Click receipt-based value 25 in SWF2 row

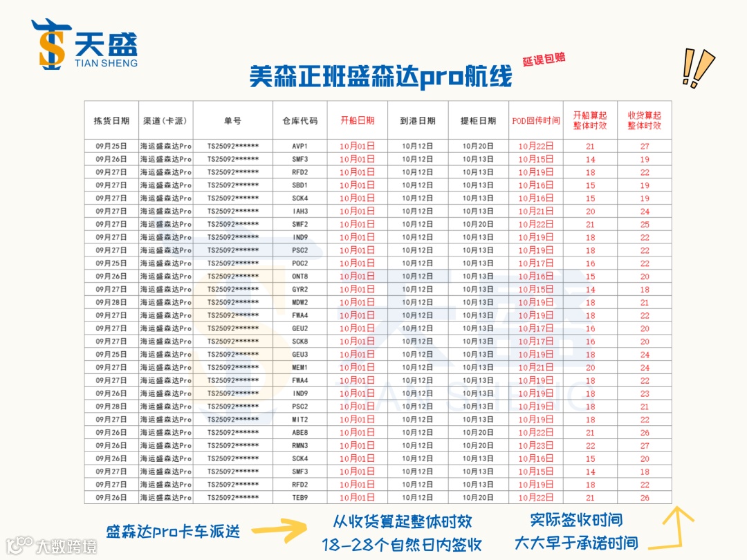coord(645,224)
